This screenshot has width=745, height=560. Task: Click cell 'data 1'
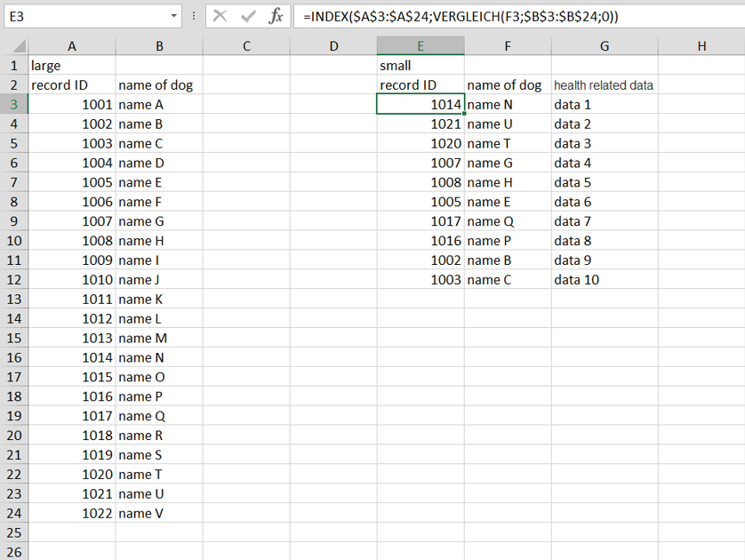click(605, 105)
